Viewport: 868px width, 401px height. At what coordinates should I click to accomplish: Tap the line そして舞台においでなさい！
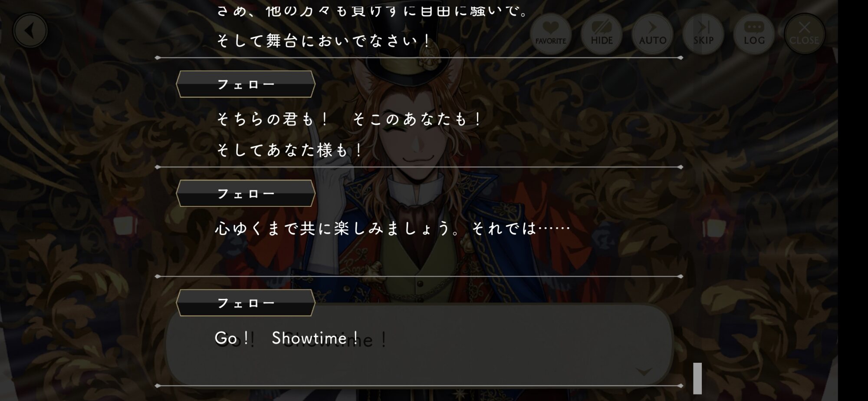coord(324,41)
